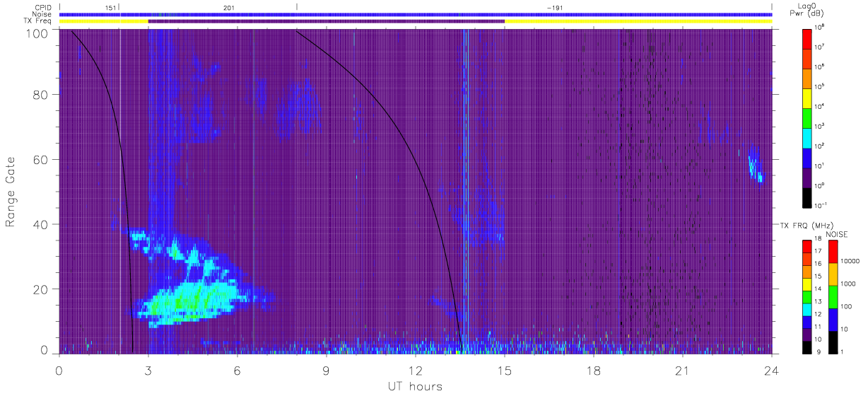Click x-axis tick label '6'
Screen dimensions: 868x401
237,371
